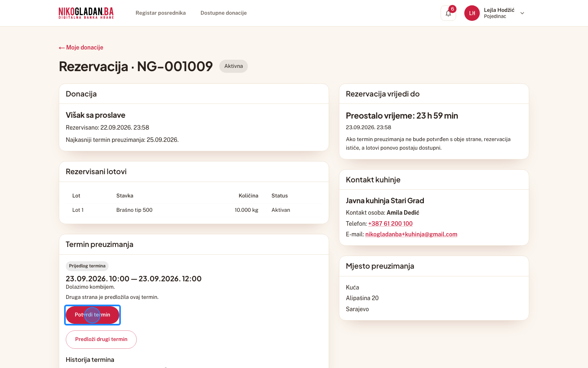588x368 pixels.
Task: Click the Historija termina heading
Action: (x=90, y=360)
